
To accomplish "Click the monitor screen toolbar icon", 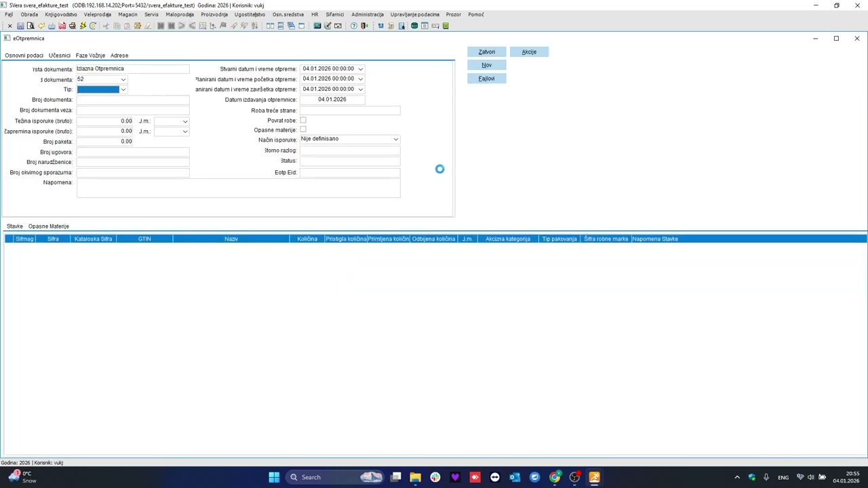I will click(317, 26).
